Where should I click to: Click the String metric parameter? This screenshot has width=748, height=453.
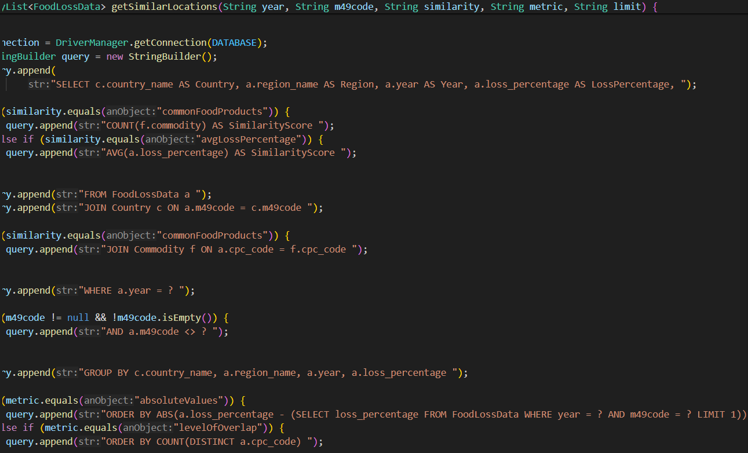pyautogui.click(x=527, y=7)
